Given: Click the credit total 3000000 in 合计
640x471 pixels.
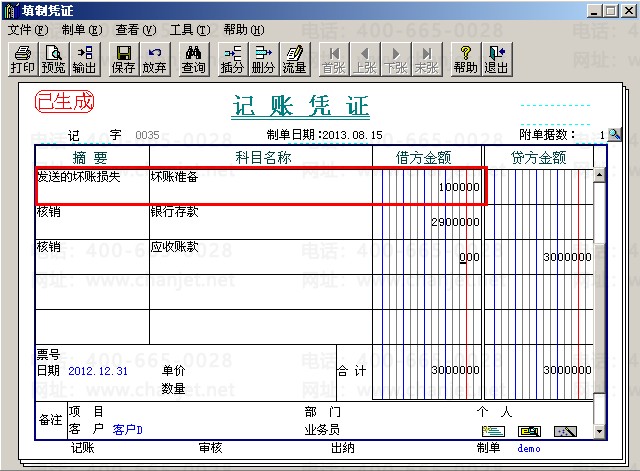Looking at the screenshot, I should click(x=567, y=370).
